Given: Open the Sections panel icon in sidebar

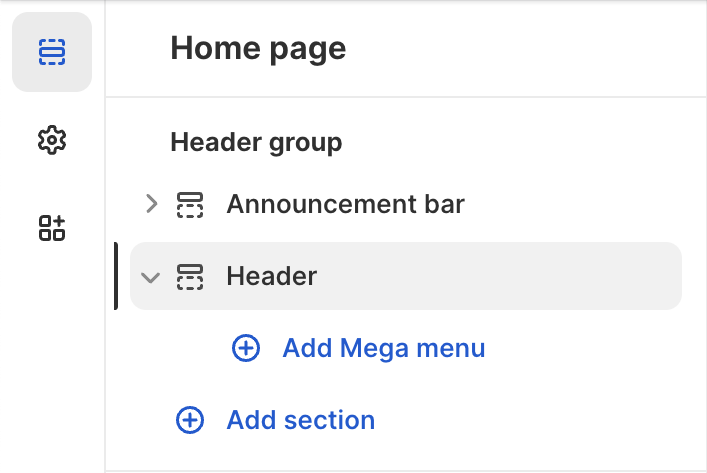Looking at the screenshot, I should click(x=51, y=51).
